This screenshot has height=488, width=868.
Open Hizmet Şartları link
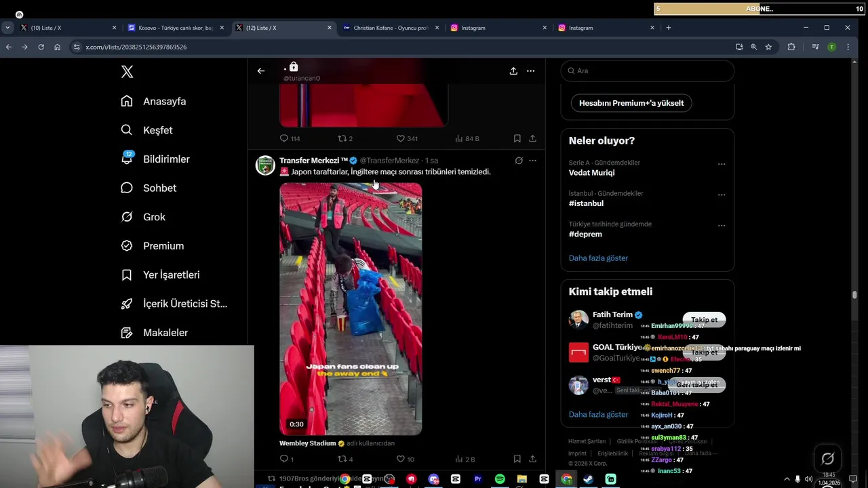coord(587,441)
